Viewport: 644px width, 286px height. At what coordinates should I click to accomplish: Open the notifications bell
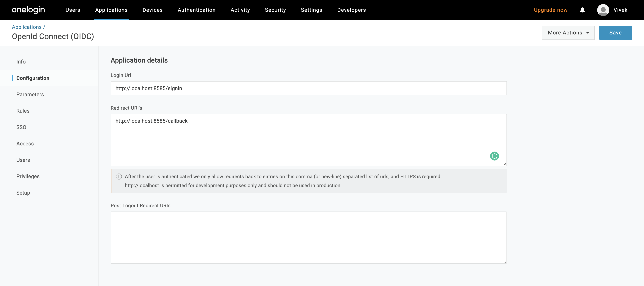[583, 10]
